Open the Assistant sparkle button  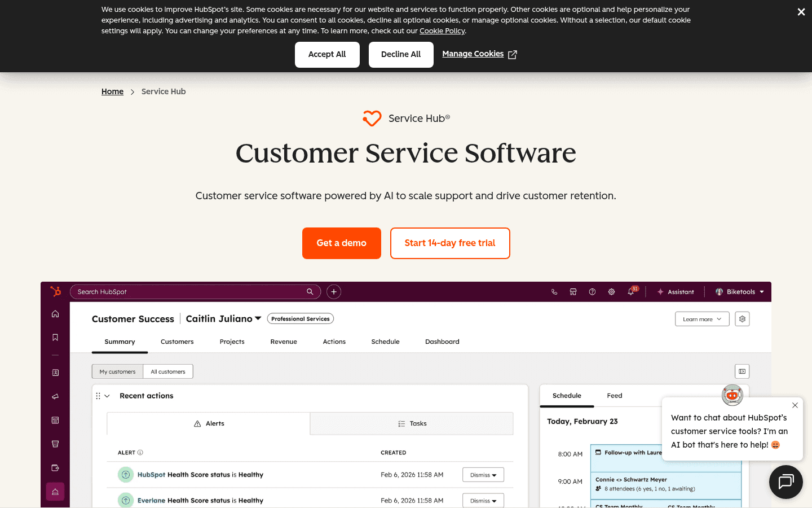tap(676, 292)
